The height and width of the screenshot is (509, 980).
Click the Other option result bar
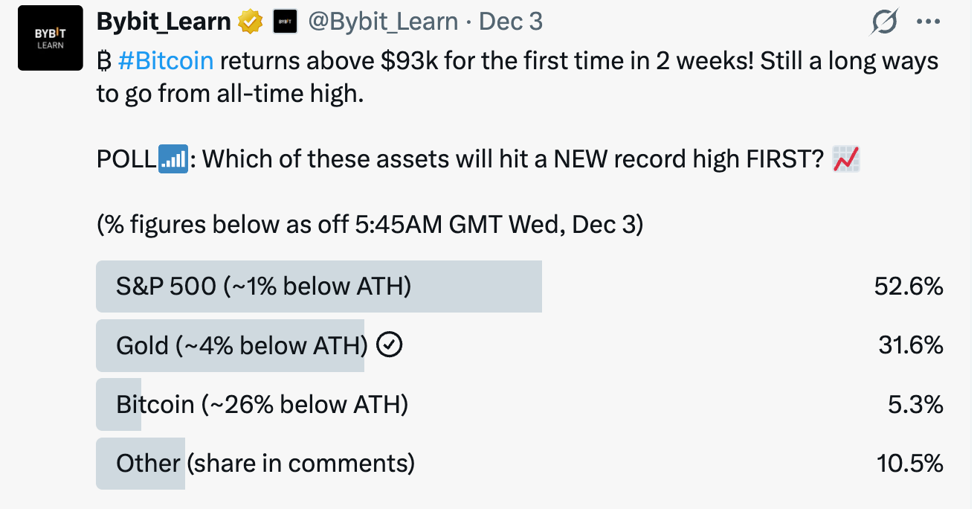(x=140, y=463)
